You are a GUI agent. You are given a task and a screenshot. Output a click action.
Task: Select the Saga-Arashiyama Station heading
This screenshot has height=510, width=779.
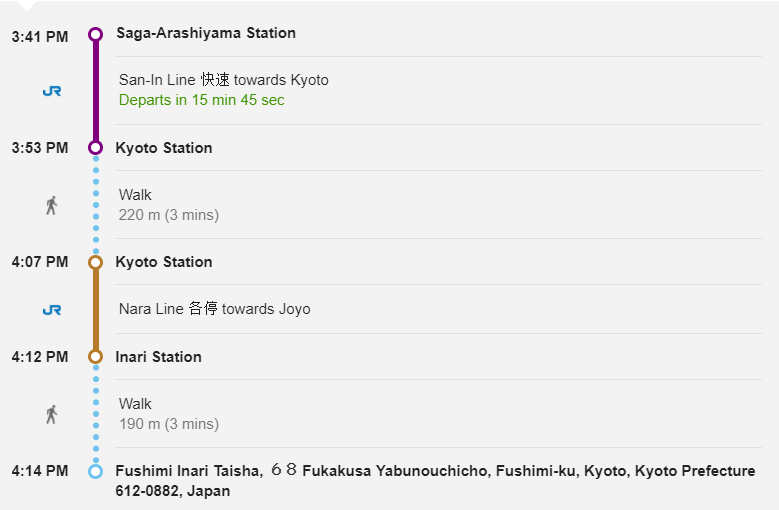coord(206,33)
